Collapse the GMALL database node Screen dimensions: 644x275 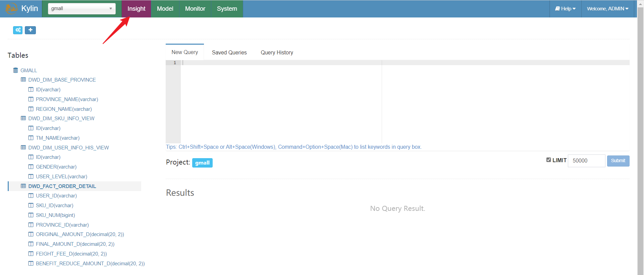[29, 71]
